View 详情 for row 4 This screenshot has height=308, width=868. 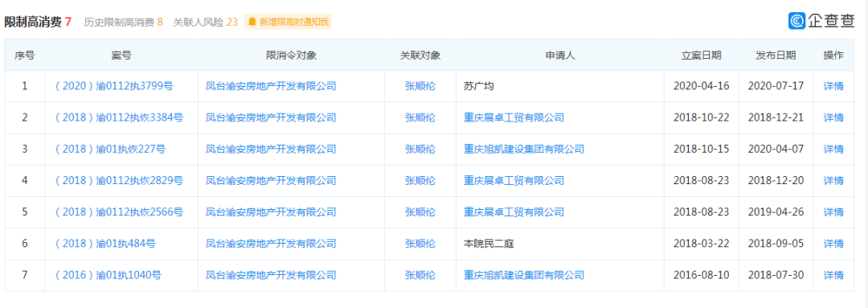point(833,181)
